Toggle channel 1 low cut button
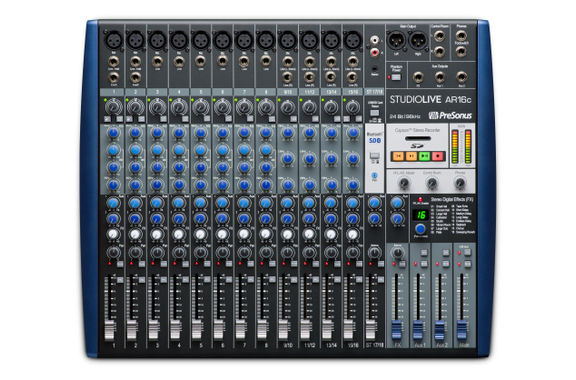Screen dimensions: 576x380 [x=120, y=119]
